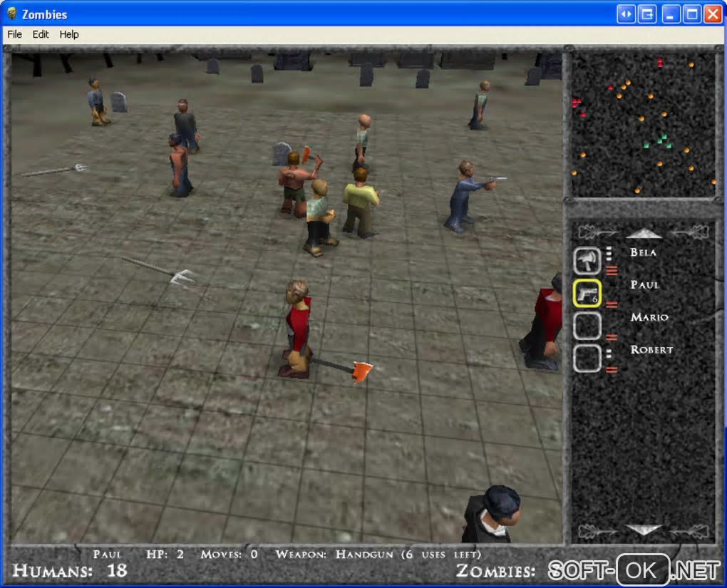Maximize the Zombies window
Viewport: 727px width, 588px height.
692,14
